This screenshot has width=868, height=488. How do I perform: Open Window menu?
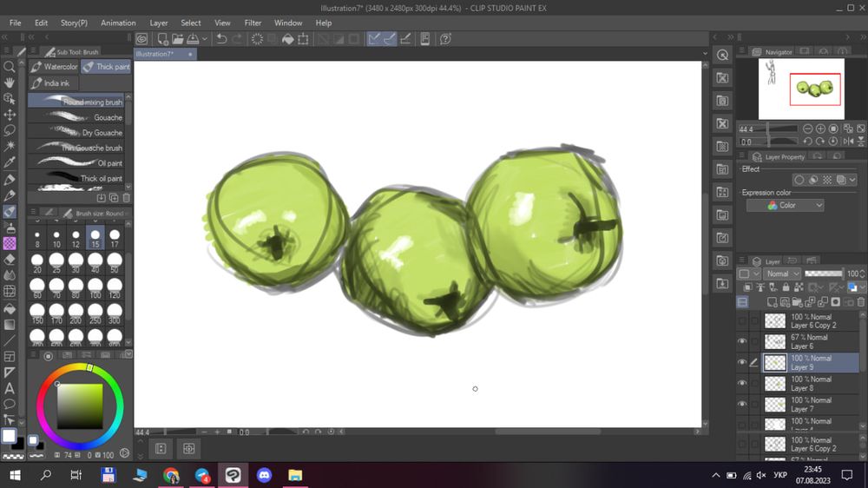point(288,23)
